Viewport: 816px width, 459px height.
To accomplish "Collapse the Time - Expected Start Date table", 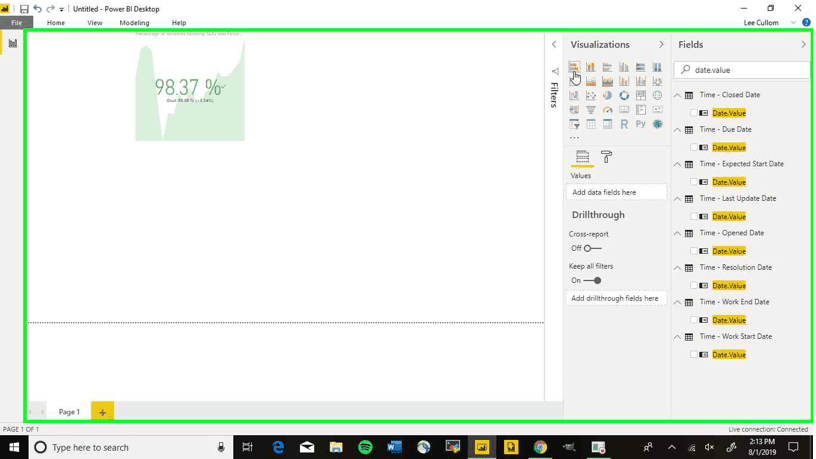I will coord(677,164).
